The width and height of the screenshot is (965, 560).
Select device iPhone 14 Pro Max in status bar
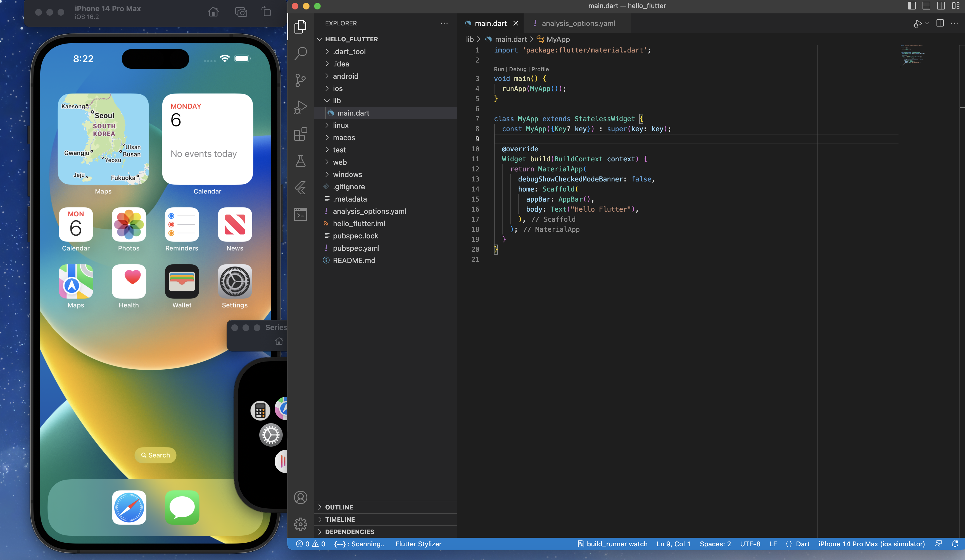(872, 544)
